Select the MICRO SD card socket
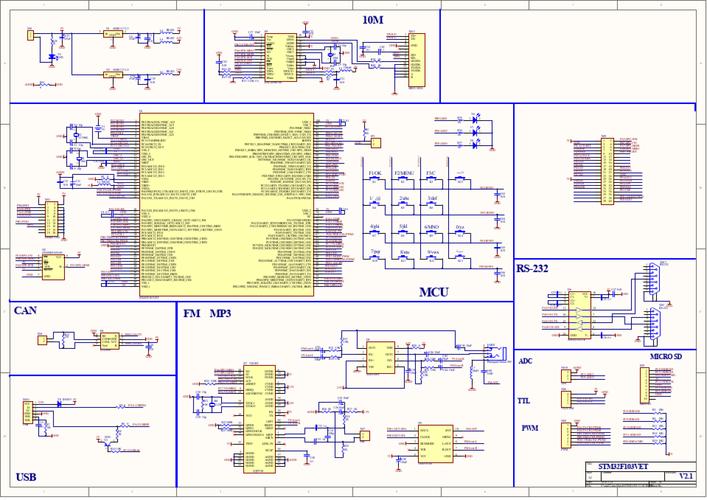This screenshot has width=707, height=500. [645, 385]
